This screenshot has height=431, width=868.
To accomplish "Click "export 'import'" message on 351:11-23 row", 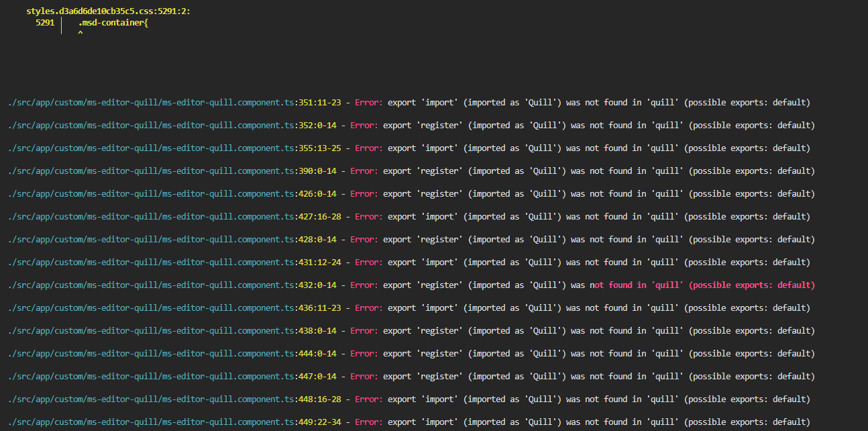I will tap(424, 103).
